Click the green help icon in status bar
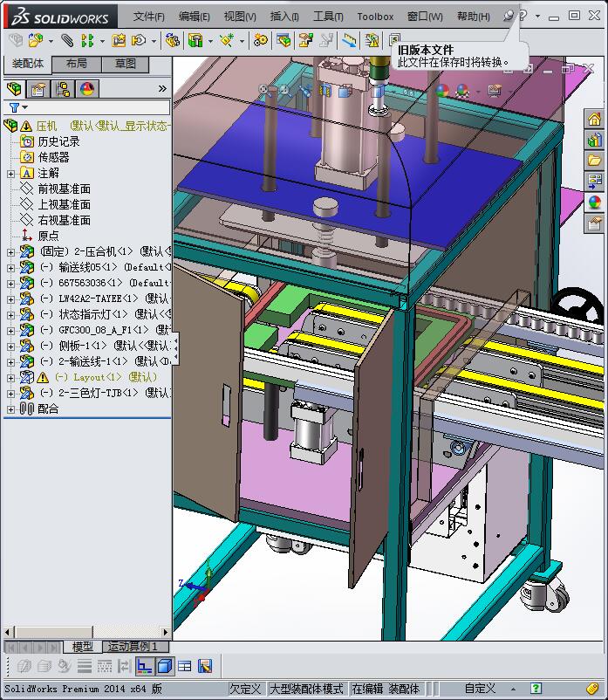The image size is (608, 700). [x=536, y=688]
